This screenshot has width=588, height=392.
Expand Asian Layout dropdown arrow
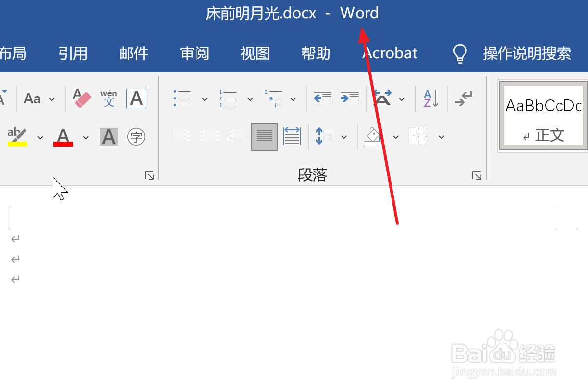[402, 99]
